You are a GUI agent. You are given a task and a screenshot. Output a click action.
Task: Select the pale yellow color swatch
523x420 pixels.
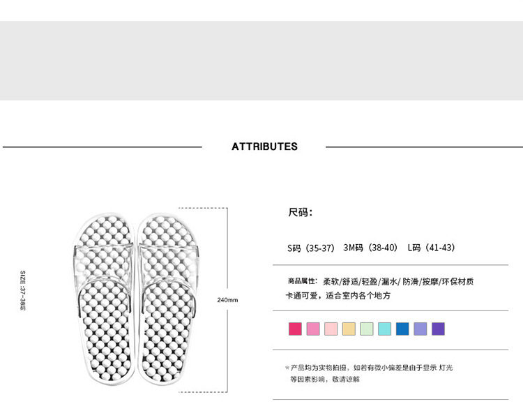(349, 329)
